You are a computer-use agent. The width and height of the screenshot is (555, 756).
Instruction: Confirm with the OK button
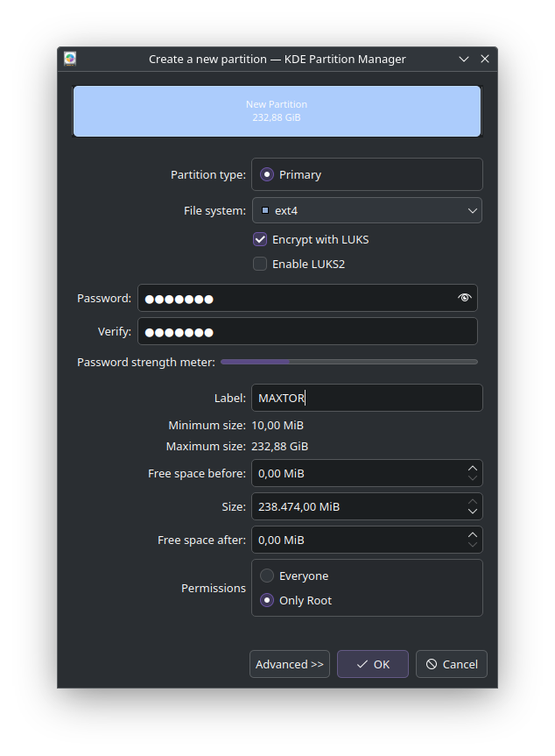click(x=373, y=664)
